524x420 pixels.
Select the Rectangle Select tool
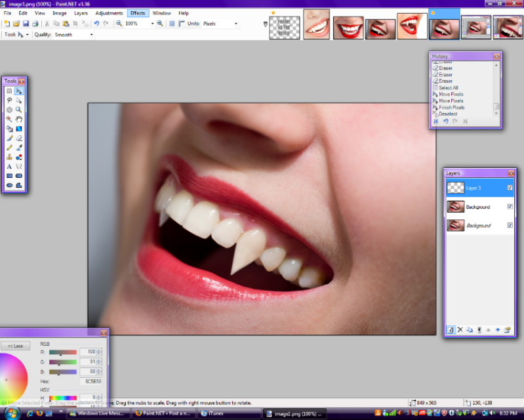click(9, 91)
